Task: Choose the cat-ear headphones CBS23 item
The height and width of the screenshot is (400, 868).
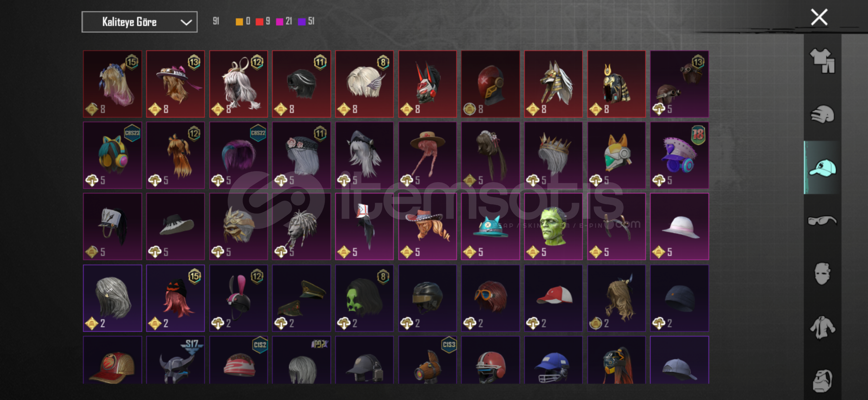Action: pos(112,155)
